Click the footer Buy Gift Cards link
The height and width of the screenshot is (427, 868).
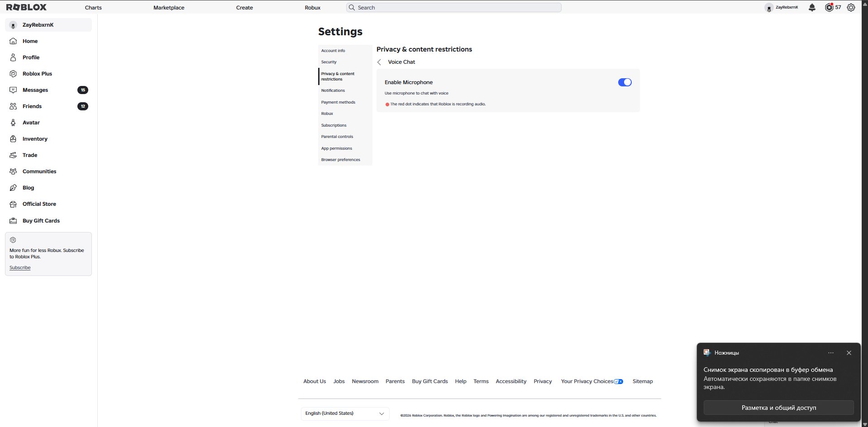(x=430, y=381)
